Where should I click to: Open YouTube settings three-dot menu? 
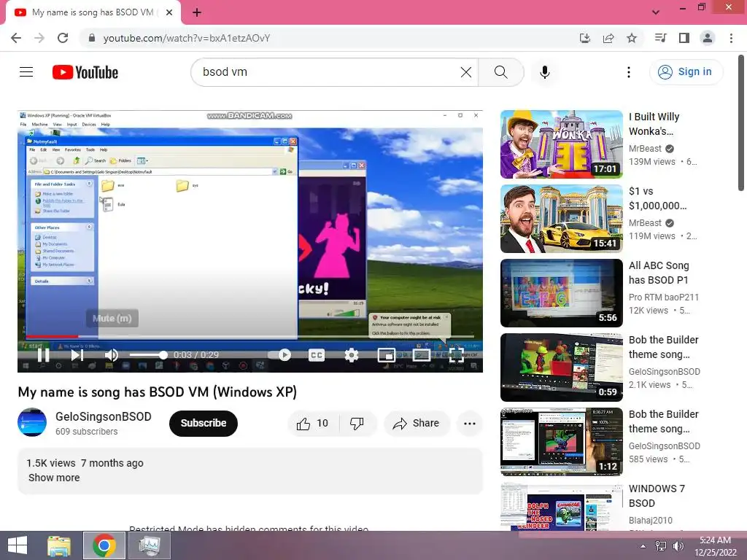[628, 72]
